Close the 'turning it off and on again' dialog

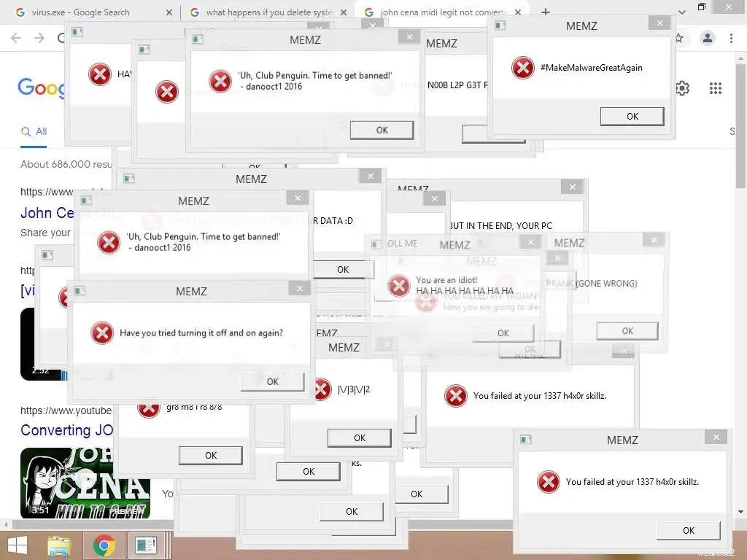coord(300,289)
